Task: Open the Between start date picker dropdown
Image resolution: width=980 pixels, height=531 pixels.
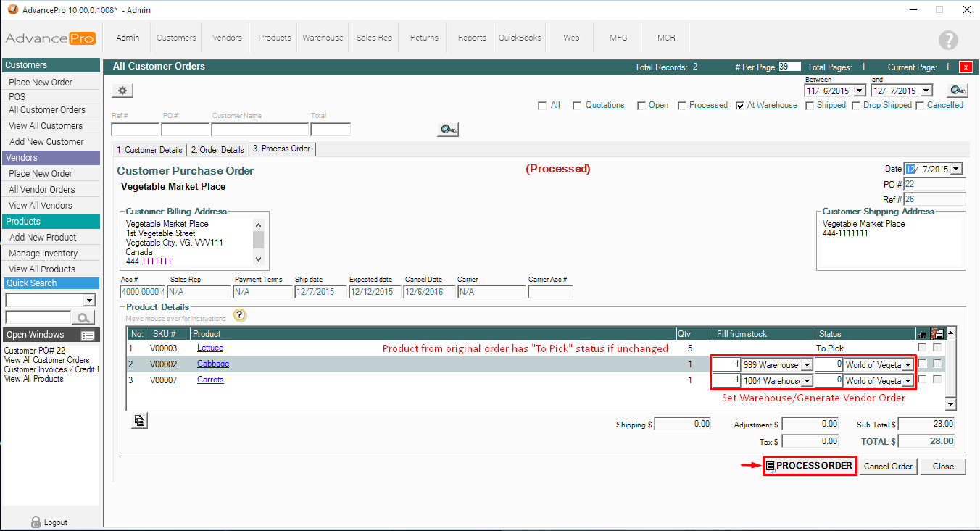Action: [x=860, y=91]
